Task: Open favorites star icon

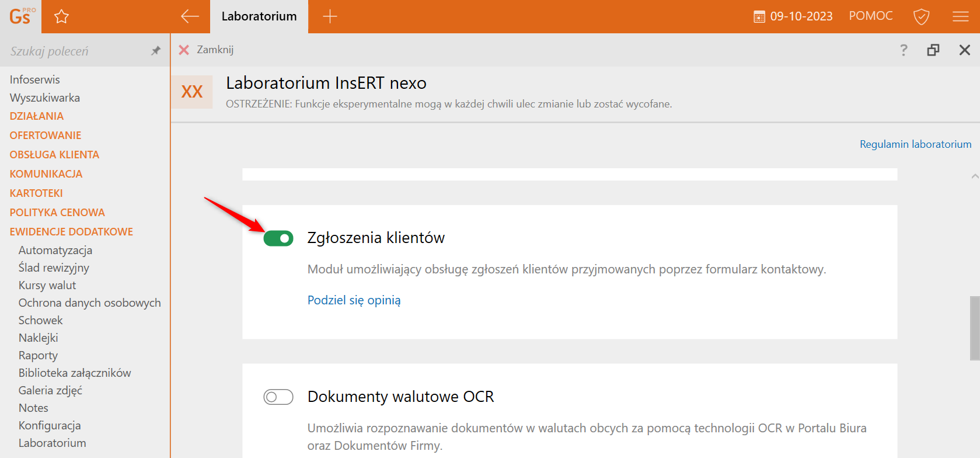Action: [61, 16]
